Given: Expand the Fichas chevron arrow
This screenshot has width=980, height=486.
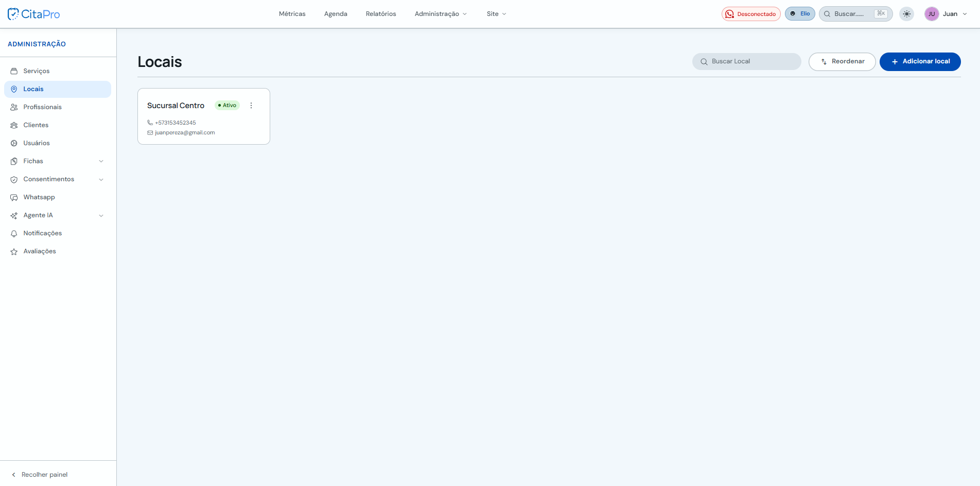Looking at the screenshot, I should (101, 161).
